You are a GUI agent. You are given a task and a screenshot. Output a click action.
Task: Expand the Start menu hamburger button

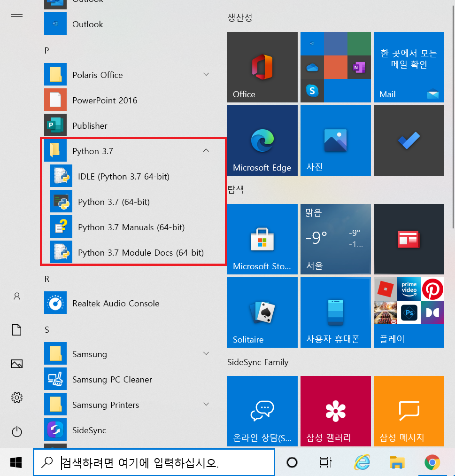(x=17, y=17)
